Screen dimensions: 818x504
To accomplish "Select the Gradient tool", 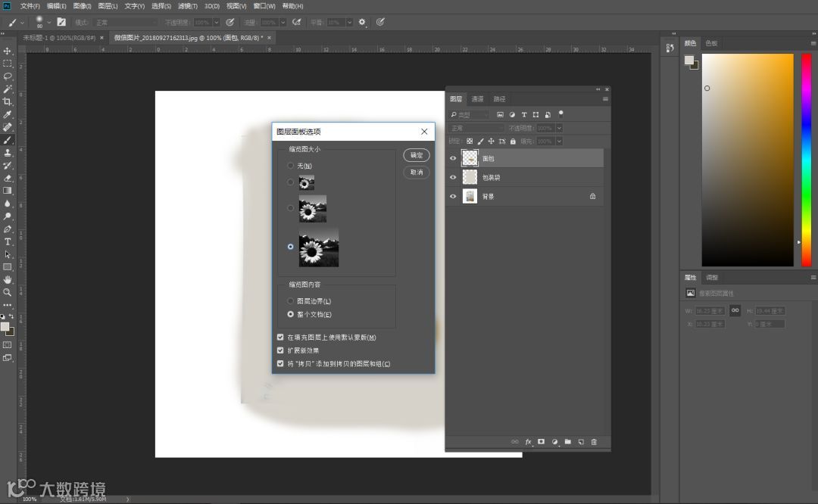I will pyautogui.click(x=8, y=191).
